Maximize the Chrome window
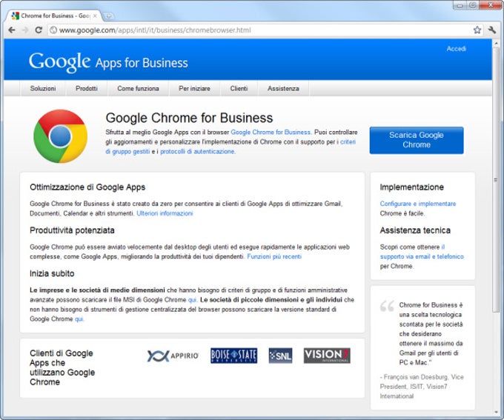The height and width of the screenshot is (420, 504). (473, 5)
